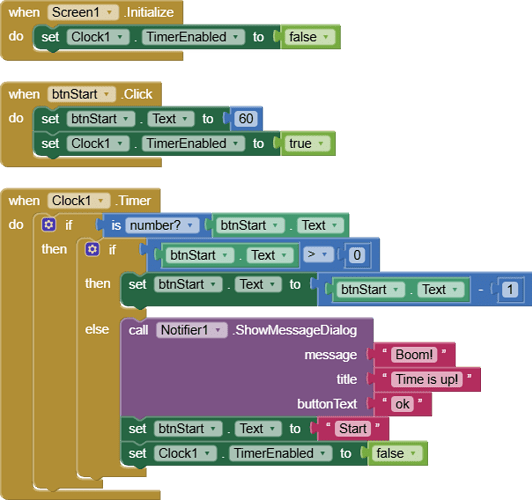
Task: Select the 'when Screen1.Initialize' event block header
Action: click(92, 13)
